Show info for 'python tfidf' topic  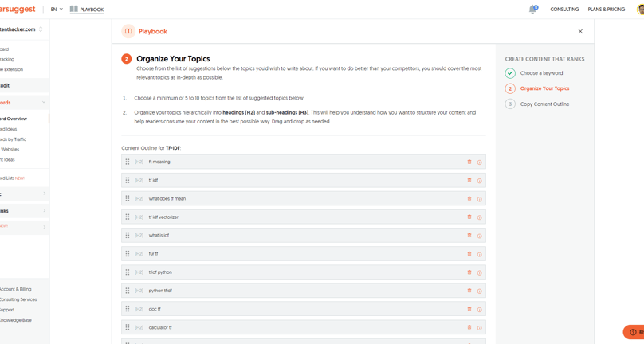479,291
